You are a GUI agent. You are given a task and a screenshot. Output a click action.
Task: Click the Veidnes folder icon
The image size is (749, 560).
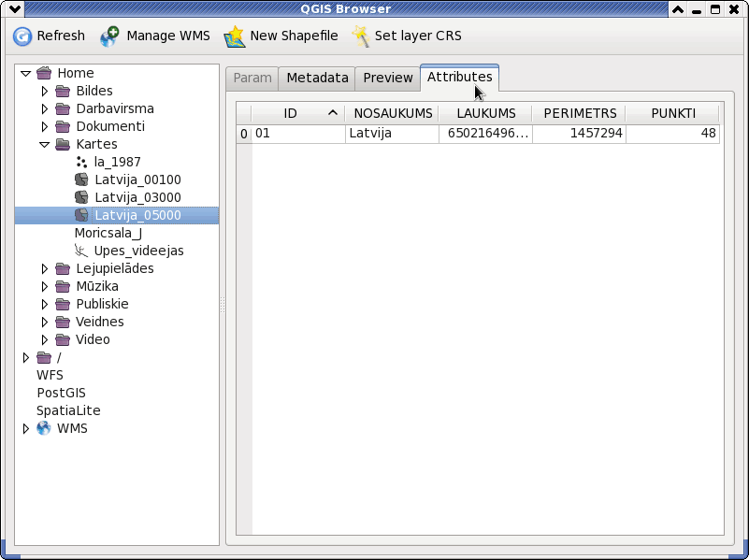[63, 322]
